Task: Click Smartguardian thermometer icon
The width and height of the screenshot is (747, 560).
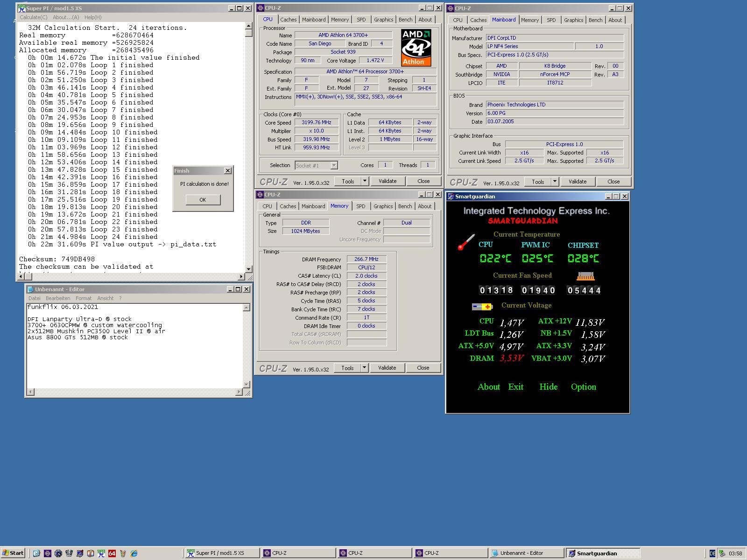Action: point(466,242)
